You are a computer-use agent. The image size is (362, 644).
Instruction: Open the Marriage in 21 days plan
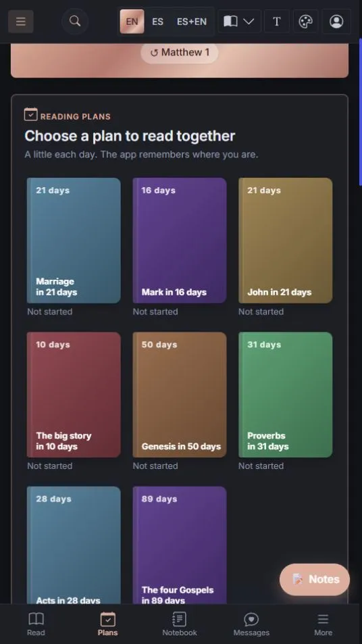tap(74, 241)
